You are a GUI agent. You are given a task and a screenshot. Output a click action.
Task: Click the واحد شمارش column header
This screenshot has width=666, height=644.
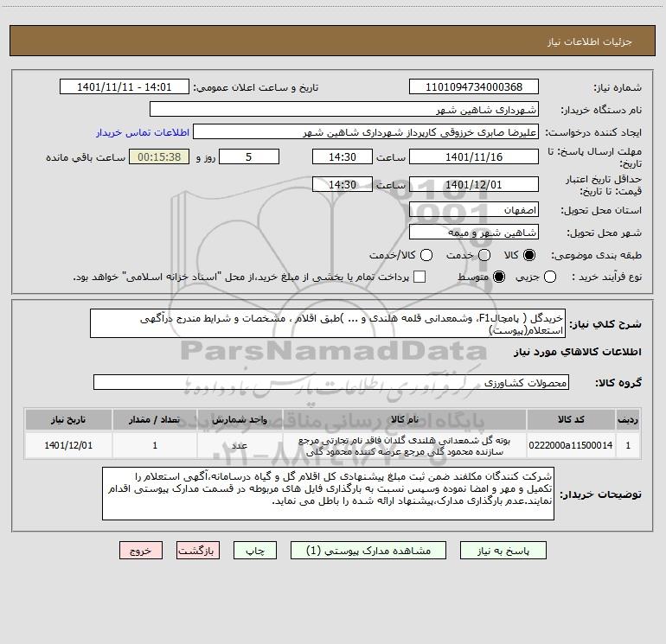click(240, 419)
